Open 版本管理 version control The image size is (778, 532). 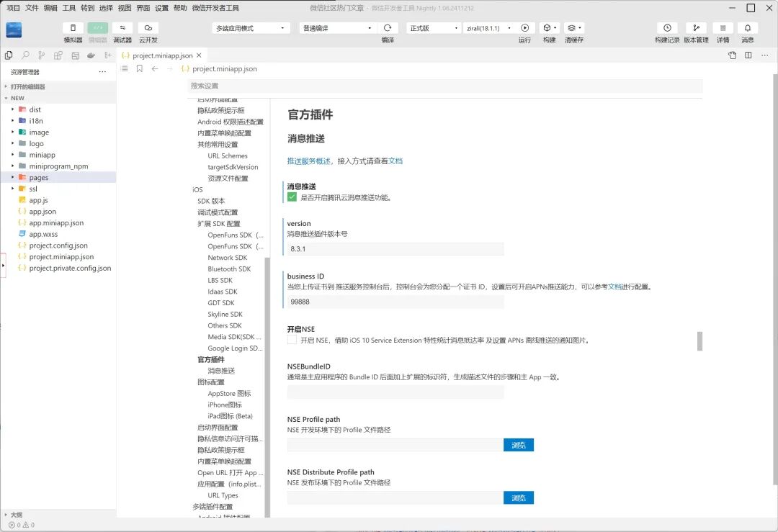[696, 28]
